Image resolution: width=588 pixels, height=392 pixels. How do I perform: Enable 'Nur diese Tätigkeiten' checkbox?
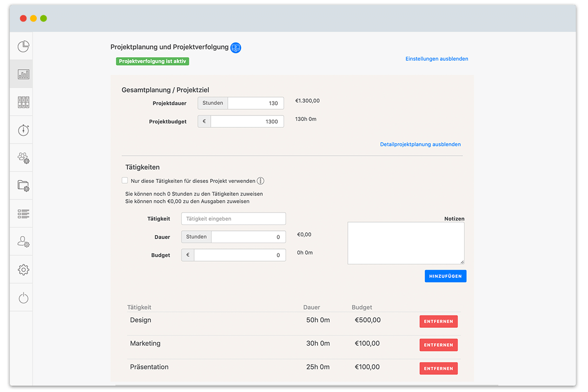coord(125,181)
